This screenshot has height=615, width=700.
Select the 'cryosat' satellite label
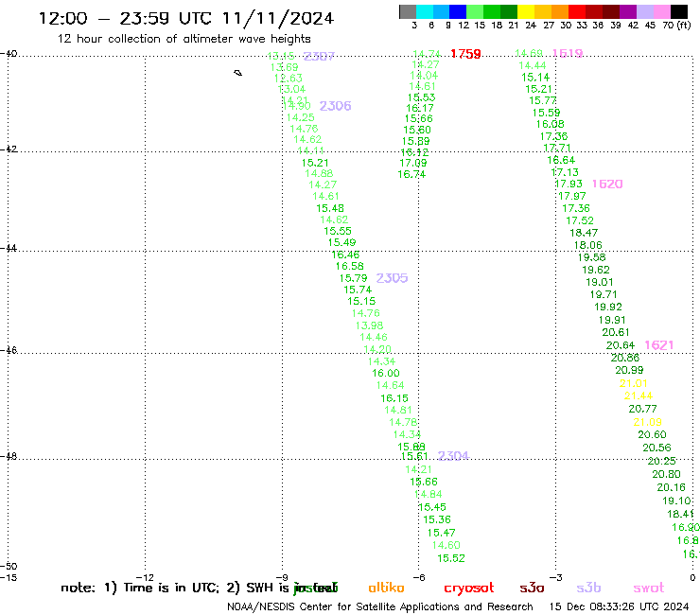(x=469, y=589)
